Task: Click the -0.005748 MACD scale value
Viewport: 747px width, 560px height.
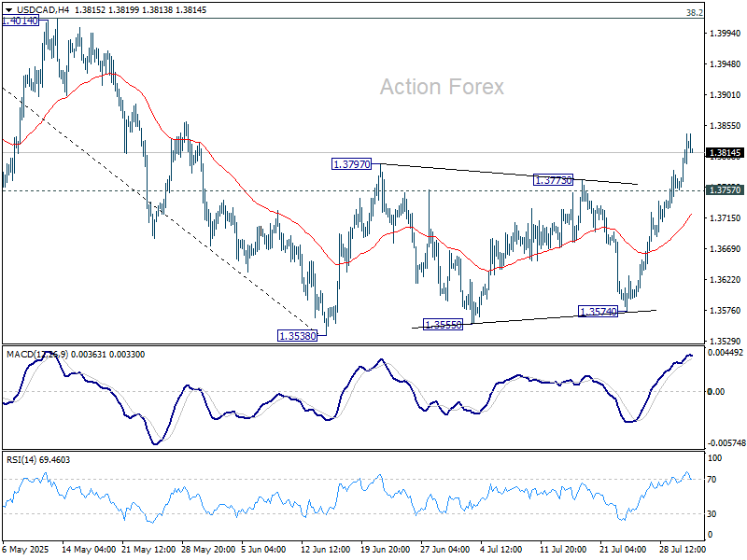Action: 726,442
